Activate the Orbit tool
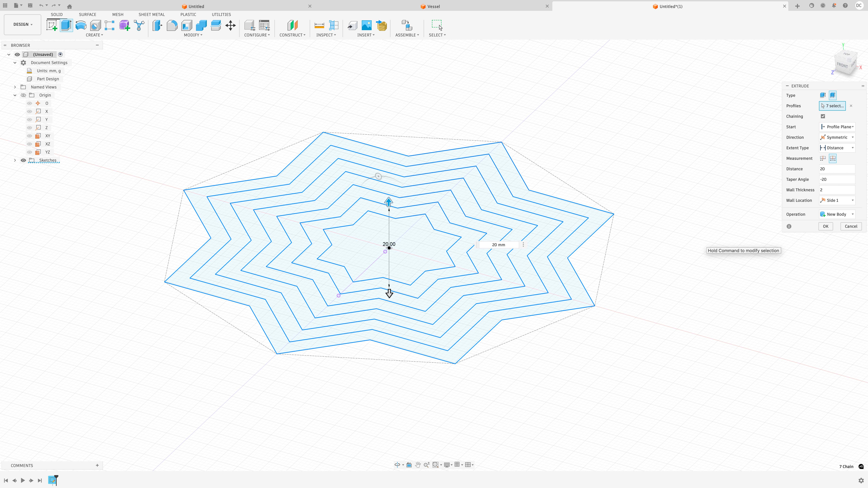The height and width of the screenshot is (488, 868). click(398, 464)
